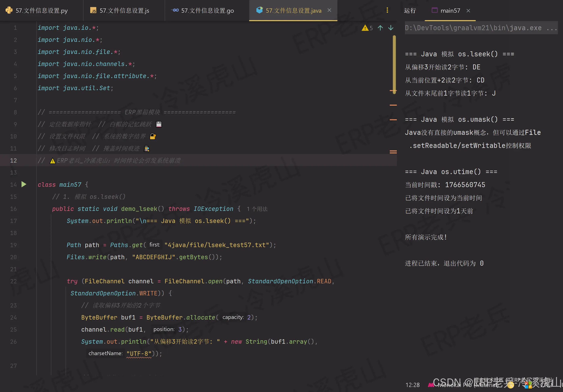Click the orange marker on error stripe beside line 8
The height and width of the screenshot is (392, 563).
click(x=393, y=105)
